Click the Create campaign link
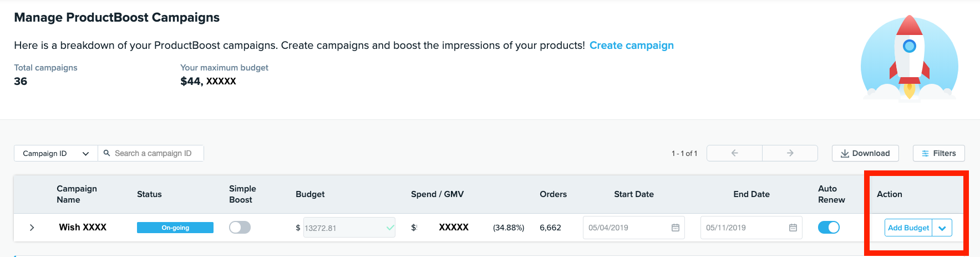This screenshot has height=257, width=980. (x=631, y=46)
